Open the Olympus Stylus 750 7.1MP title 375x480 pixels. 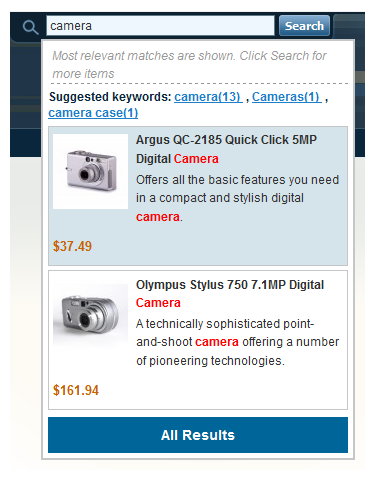230,294
